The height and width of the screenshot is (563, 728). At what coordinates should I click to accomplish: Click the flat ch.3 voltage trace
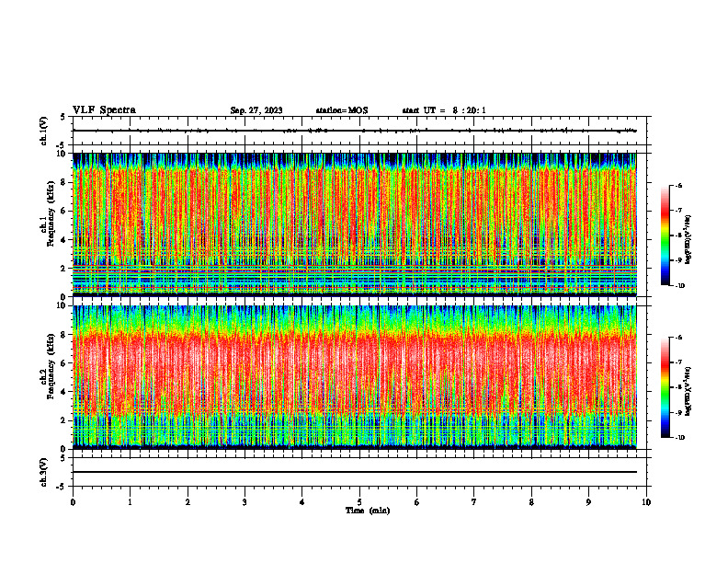point(355,472)
